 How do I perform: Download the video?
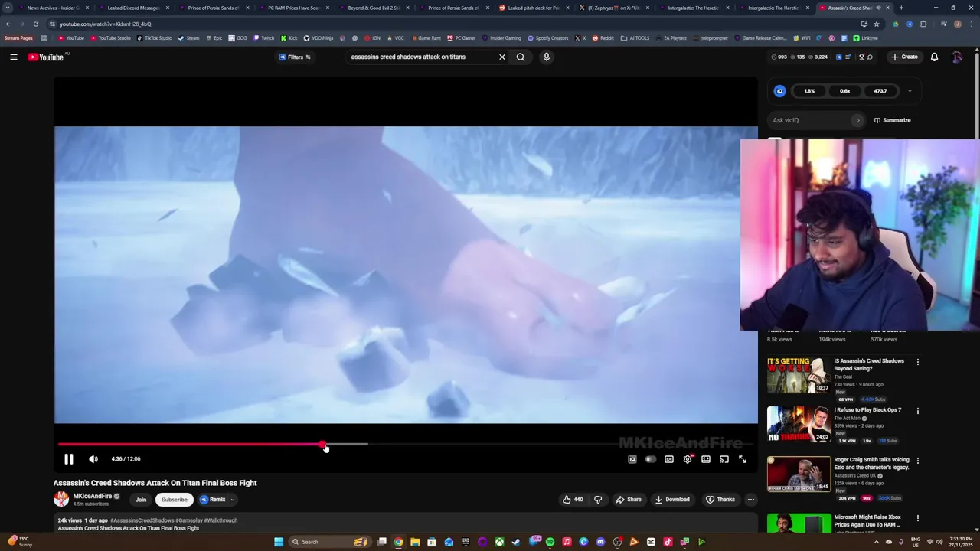pos(672,500)
